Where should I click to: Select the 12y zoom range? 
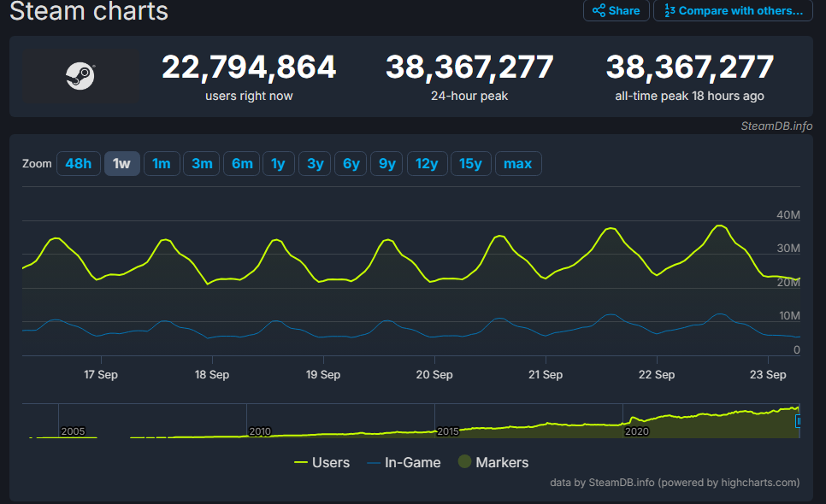pos(427,164)
